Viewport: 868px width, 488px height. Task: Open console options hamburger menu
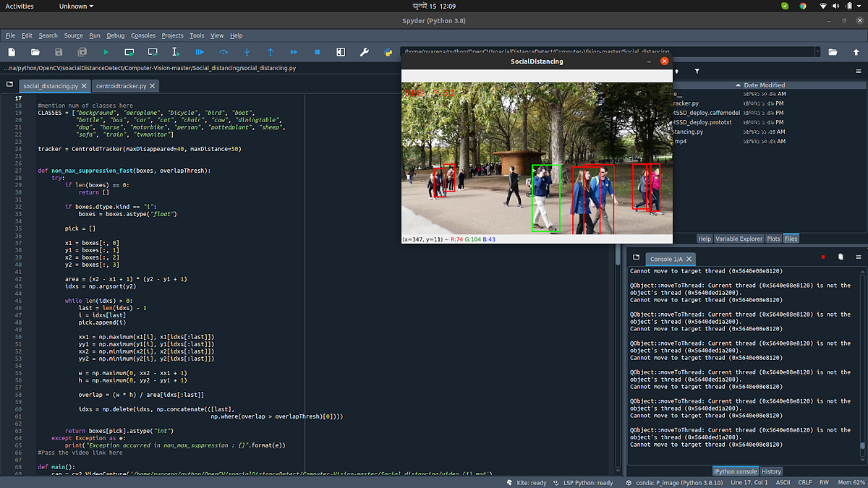coord(858,257)
